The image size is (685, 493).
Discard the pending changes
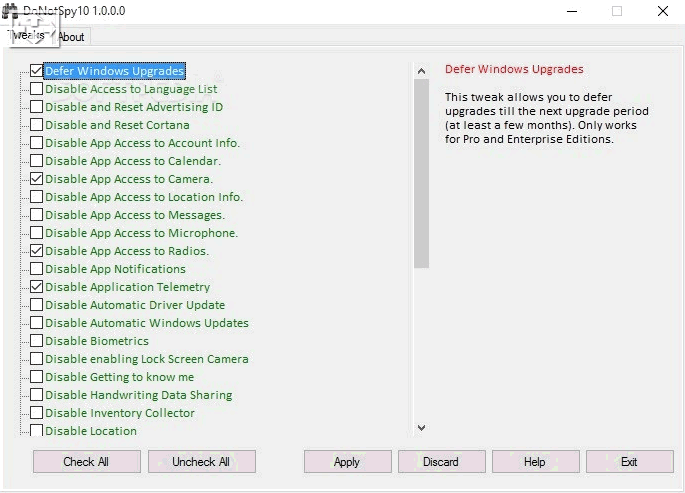(441, 462)
